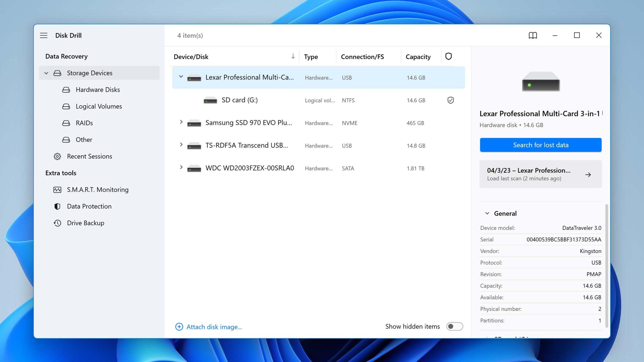Expand the WDC WD2003FZEX-00SRLA0 row
The width and height of the screenshot is (644, 362).
coord(181,167)
